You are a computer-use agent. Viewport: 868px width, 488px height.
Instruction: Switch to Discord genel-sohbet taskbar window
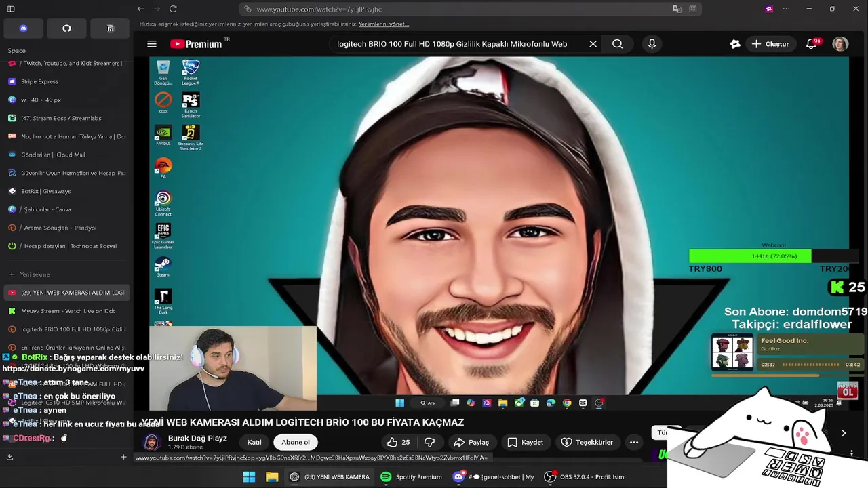[493, 476]
